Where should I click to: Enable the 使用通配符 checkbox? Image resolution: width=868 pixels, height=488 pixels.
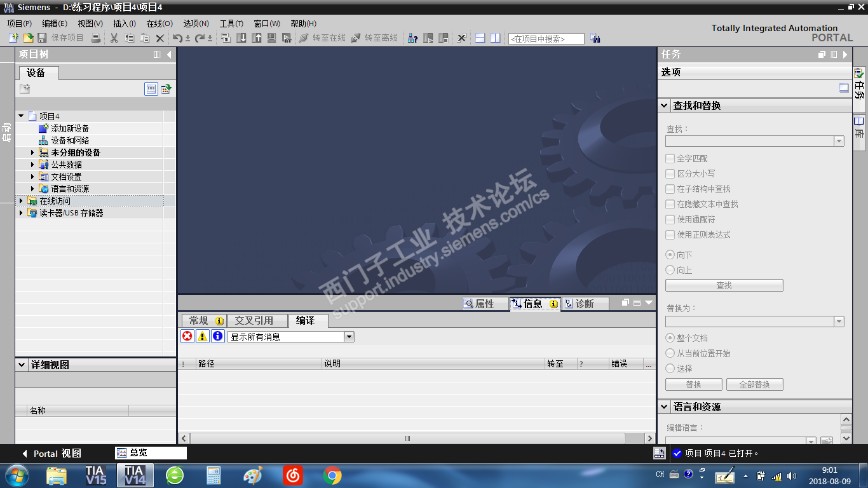pos(670,219)
